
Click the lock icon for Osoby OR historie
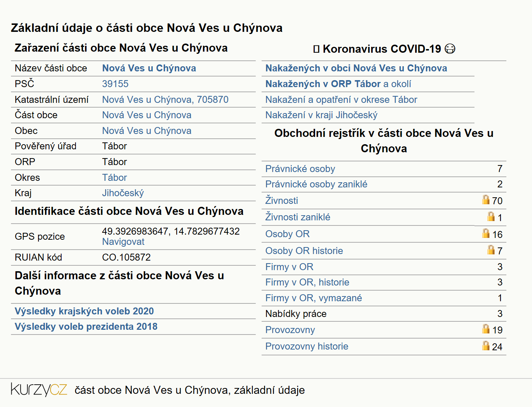[491, 250]
